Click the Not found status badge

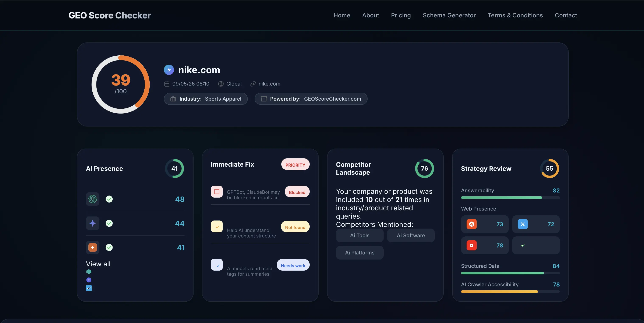pos(295,227)
